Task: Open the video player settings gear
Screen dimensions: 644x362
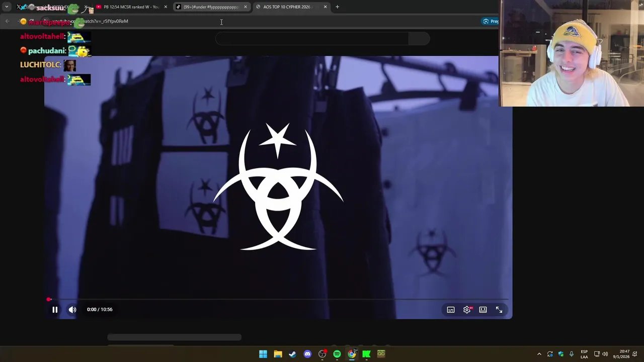Action: (467, 310)
